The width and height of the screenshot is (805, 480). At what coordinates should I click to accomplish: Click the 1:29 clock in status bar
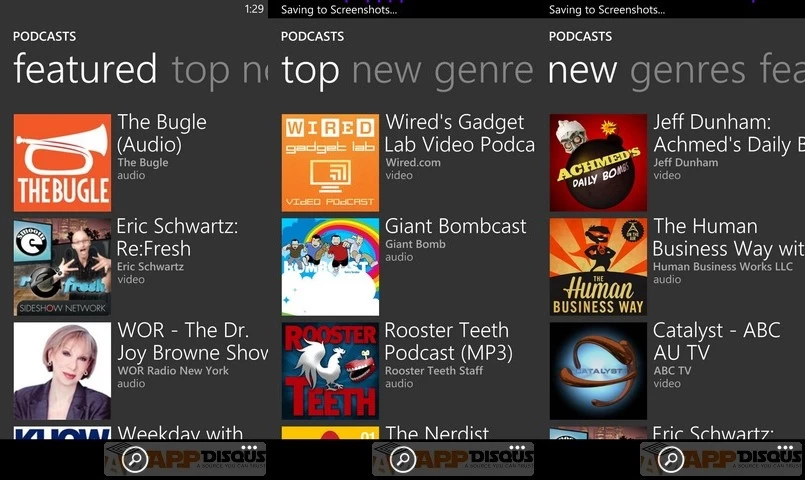pos(254,9)
